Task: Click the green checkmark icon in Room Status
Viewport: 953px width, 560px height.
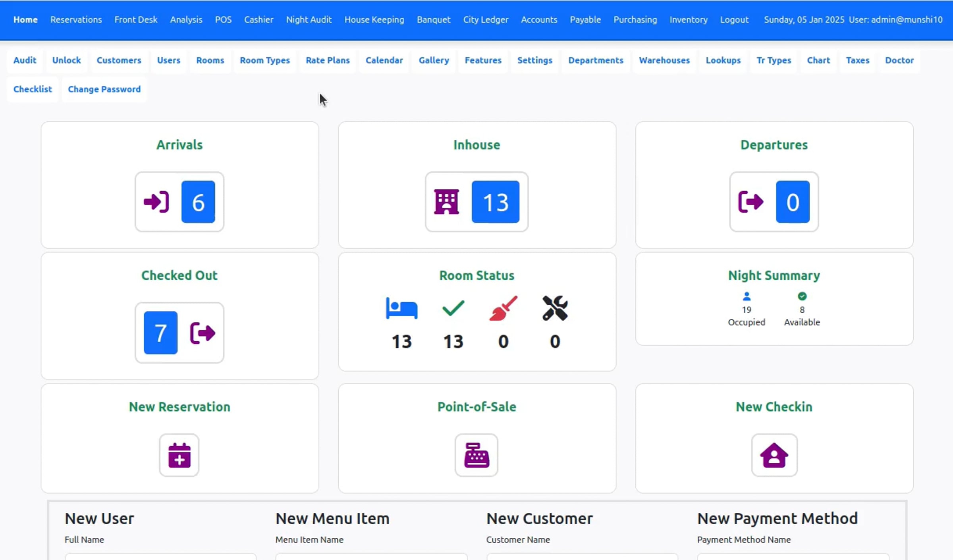Action: 453,308
